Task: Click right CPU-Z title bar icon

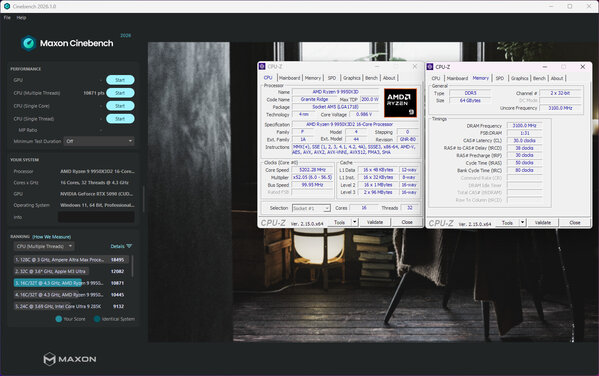Action: pyautogui.click(x=430, y=67)
